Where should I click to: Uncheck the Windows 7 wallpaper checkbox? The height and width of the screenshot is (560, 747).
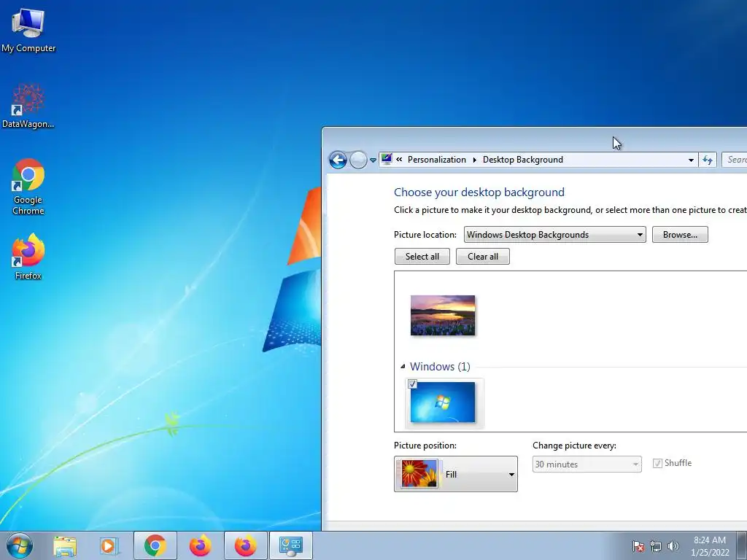point(413,384)
